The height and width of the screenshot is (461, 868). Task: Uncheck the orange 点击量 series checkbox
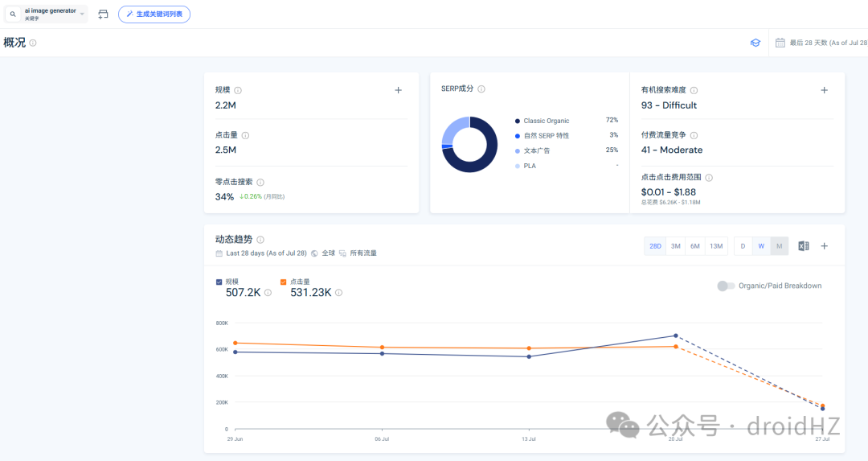tap(284, 282)
